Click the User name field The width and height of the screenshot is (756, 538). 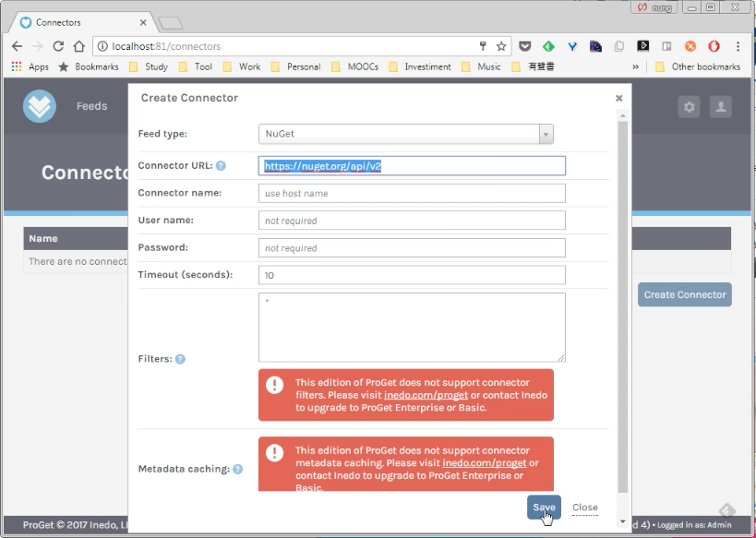412,221
